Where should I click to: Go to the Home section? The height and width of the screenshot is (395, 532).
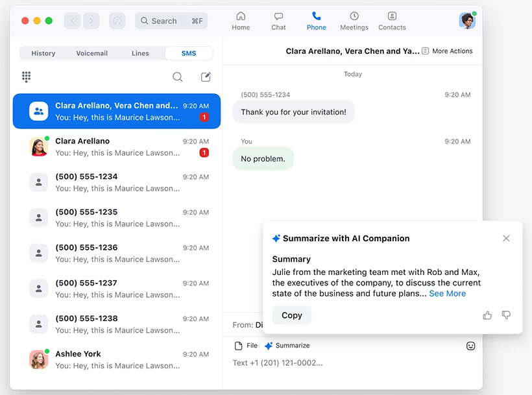pyautogui.click(x=241, y=20)
